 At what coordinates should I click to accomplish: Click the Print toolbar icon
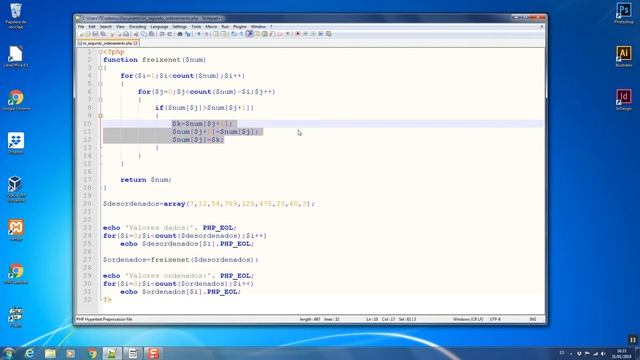126,34
